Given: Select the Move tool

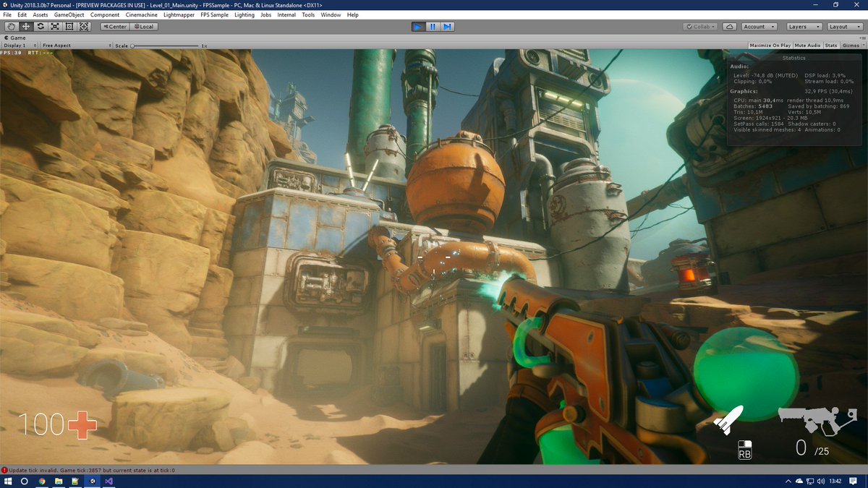Looking at the screenshot, I should (x=25, y=26).
